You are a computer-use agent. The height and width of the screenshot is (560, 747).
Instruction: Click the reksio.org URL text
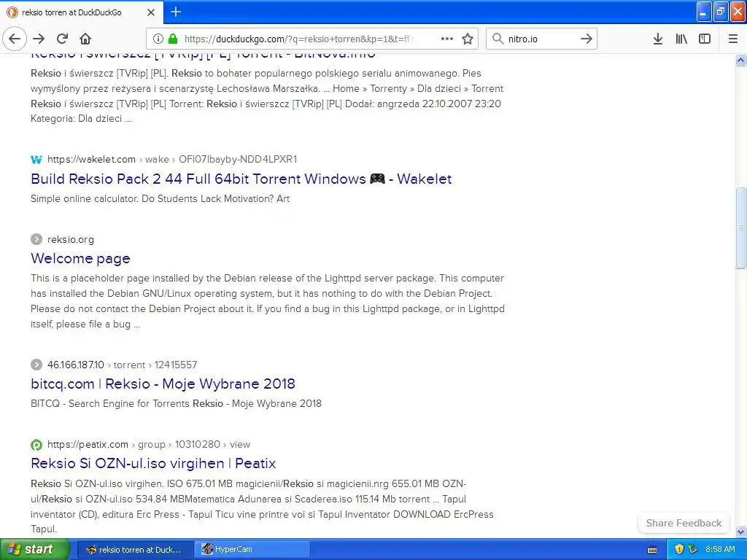coord(71,239)
